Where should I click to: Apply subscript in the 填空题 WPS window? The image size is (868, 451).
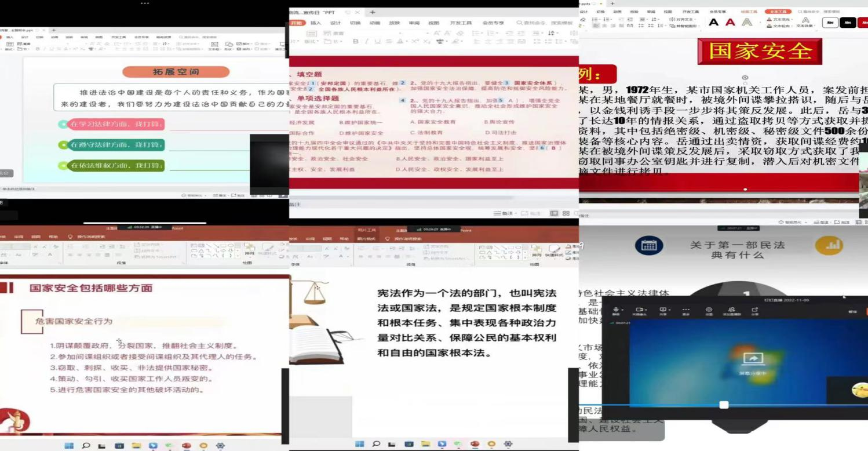(x=426, y=41)
